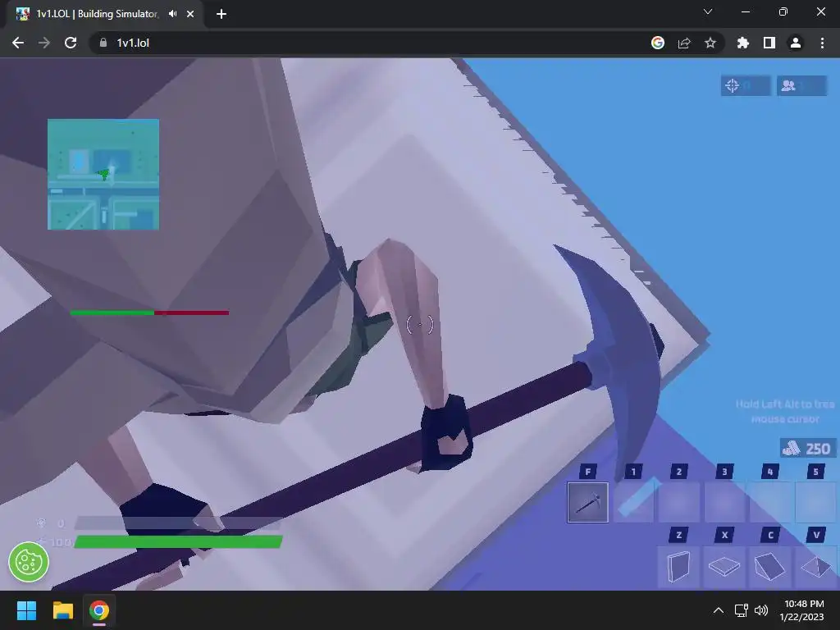Close the 1v1.LOL tab
Viewport: 840px width, 630px height.
(x=190, y=14)
